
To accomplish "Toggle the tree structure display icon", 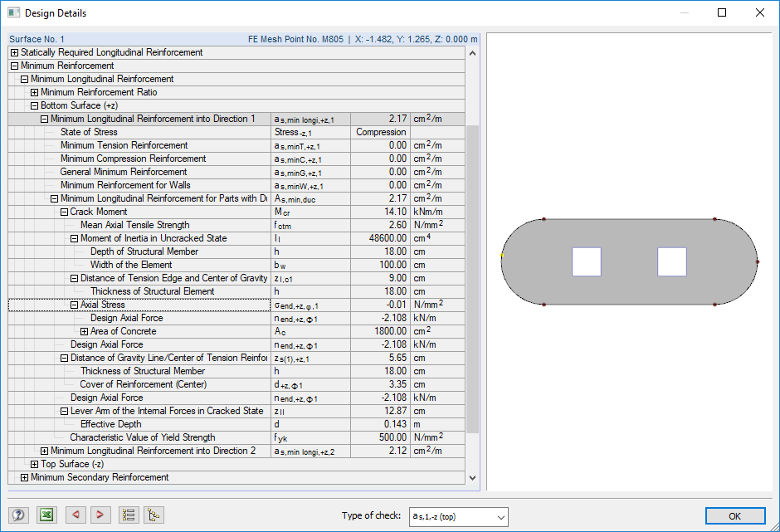I will tap(154, 515).
